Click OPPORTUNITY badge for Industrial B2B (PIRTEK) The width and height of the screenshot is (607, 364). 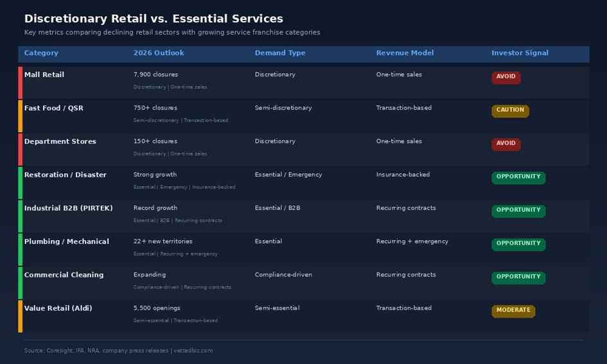[518, 211]
